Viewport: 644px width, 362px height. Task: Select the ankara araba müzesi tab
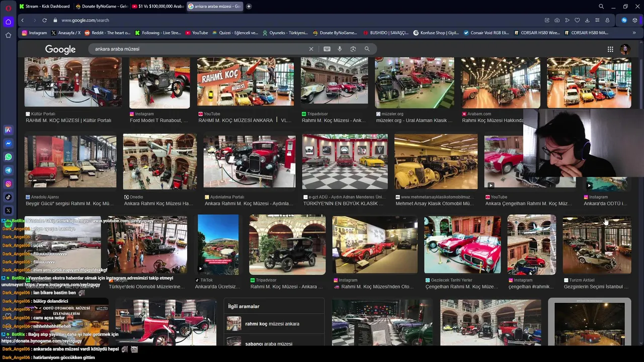click(x=214, y=7)
